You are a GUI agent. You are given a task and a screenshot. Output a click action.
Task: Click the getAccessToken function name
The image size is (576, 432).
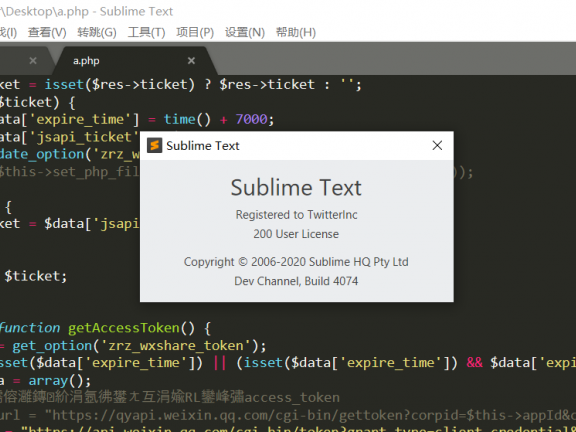coord(124,328)
